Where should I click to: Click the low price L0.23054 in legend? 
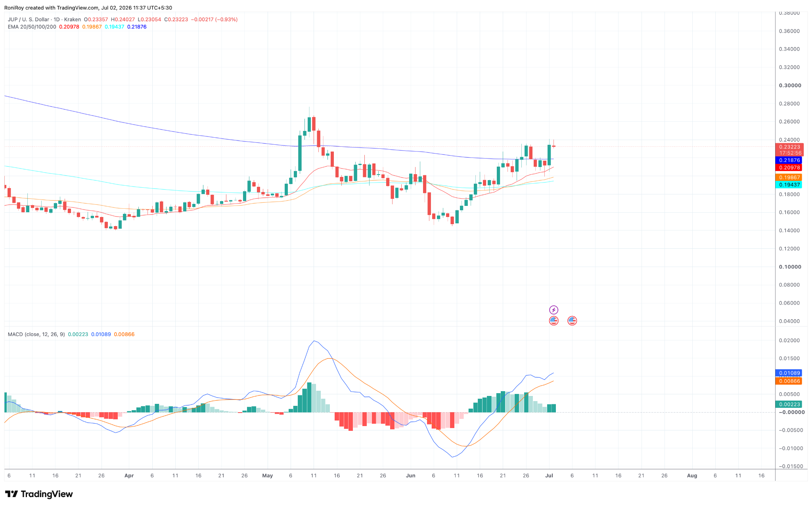(x=149, y=19)
